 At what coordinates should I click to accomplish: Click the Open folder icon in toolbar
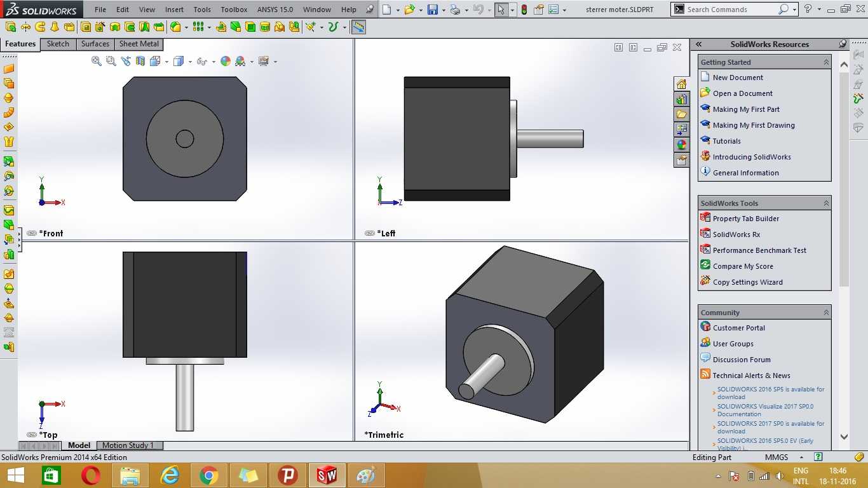[x=410, y=10]
